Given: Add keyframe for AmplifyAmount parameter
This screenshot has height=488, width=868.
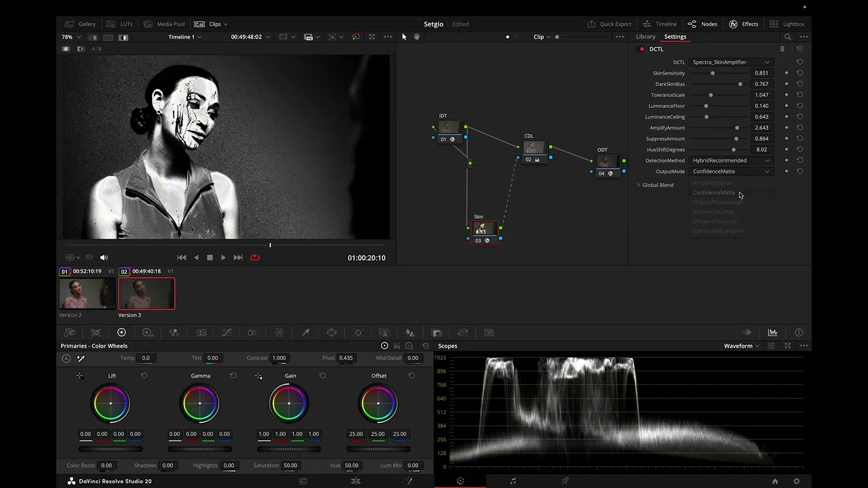Looking at the screenshot, I should 787,127.
